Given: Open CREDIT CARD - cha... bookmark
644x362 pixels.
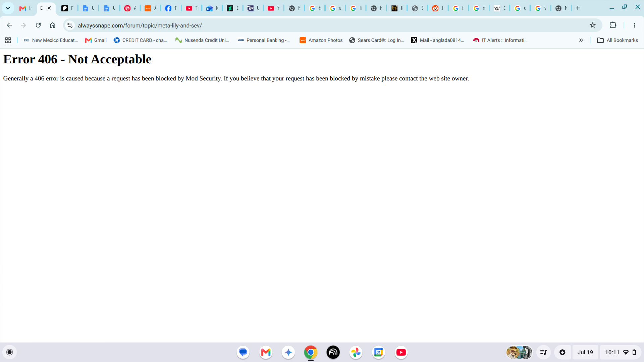Looking at the screenshot, I should coord(140,40).
